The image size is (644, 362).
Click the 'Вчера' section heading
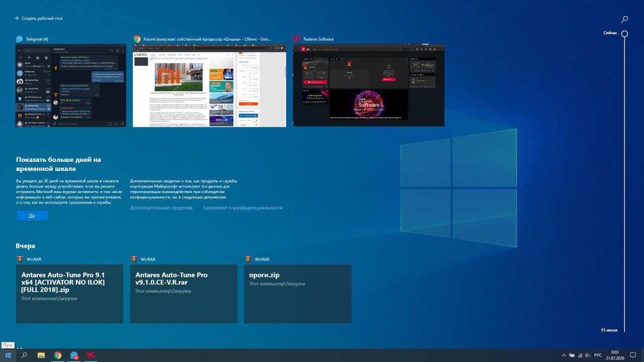click(25, 246)
